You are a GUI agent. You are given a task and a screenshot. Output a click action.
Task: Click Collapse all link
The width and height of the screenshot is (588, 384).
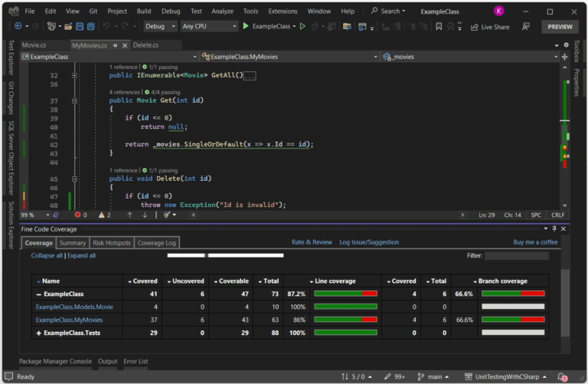(47, 256)
